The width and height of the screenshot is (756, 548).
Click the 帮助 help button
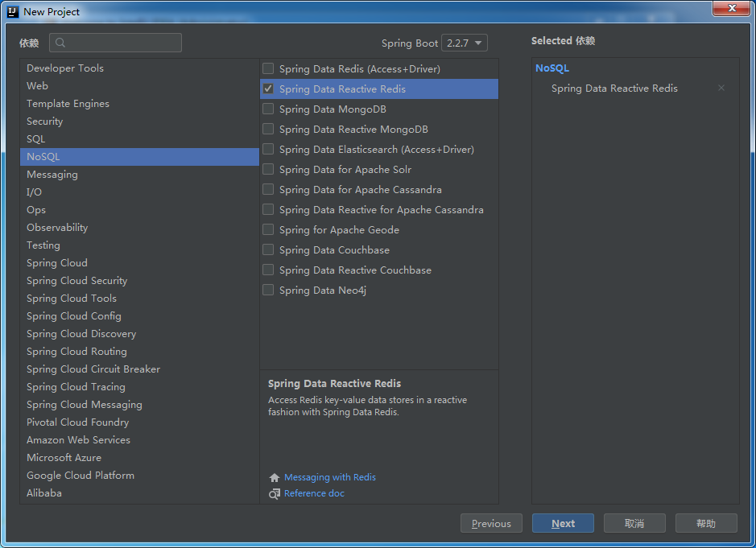(x=706, y=523)
